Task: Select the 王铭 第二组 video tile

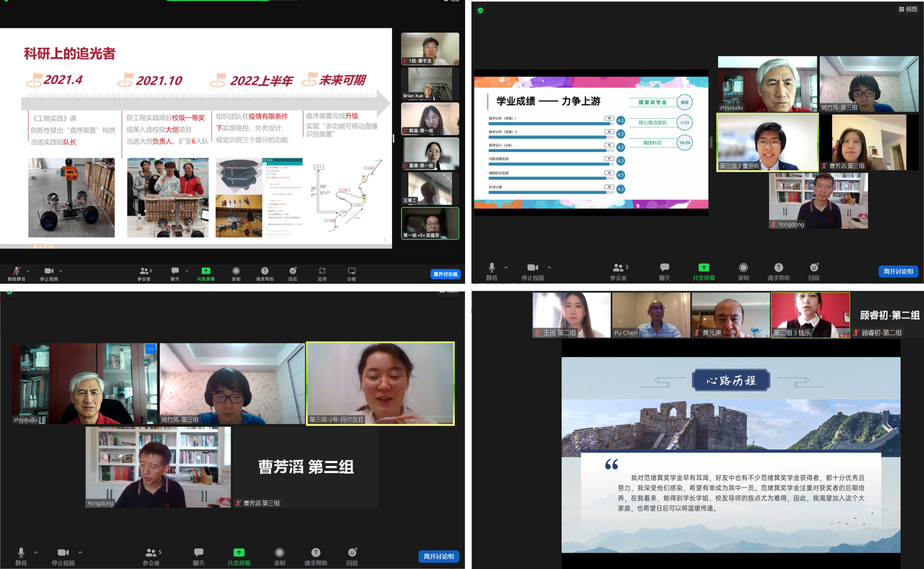Action: (x=572, y=315)
